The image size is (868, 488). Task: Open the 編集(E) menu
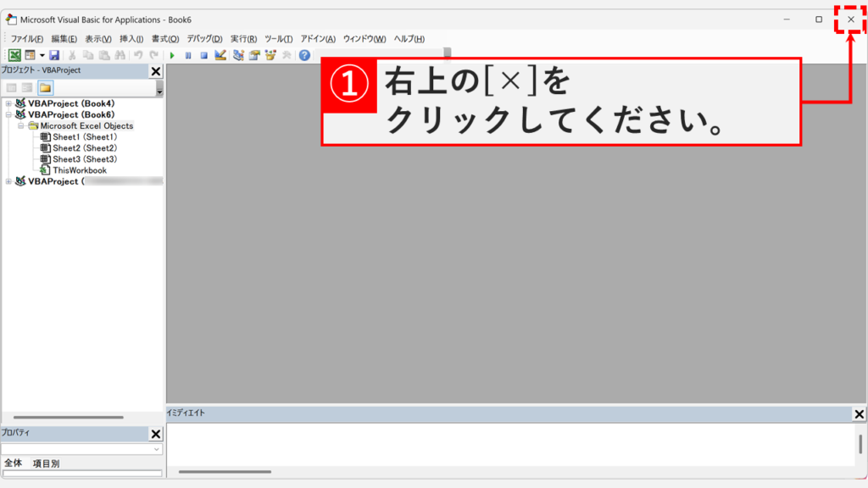(64, 39)
